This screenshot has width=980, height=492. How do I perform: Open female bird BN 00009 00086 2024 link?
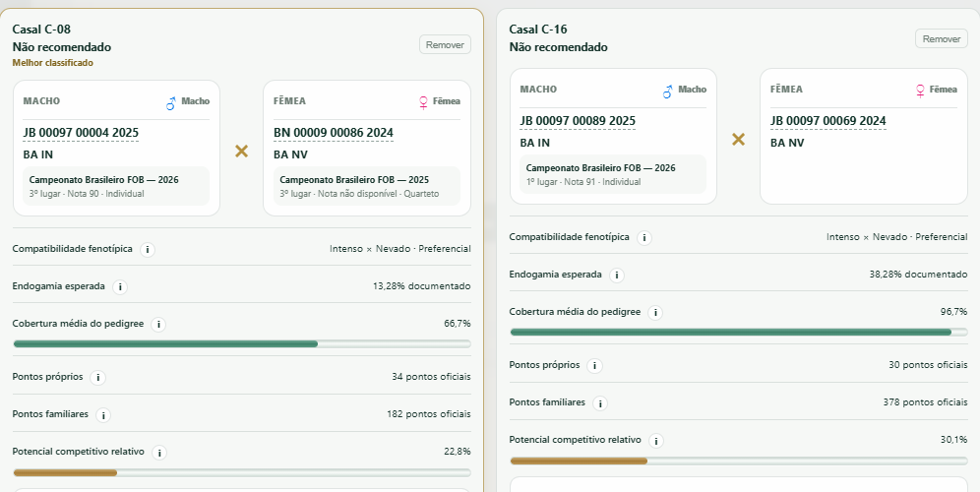[x=334, y=133]
